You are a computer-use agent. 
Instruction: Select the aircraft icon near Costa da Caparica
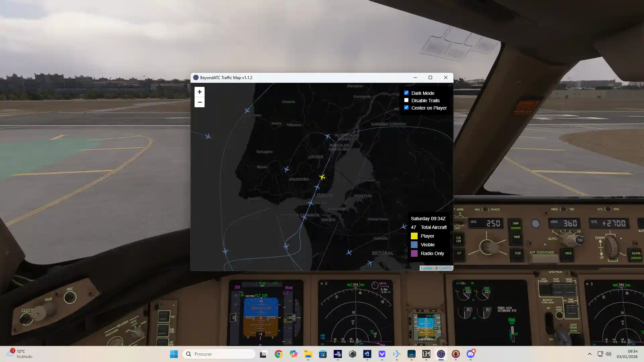[304, 218]
